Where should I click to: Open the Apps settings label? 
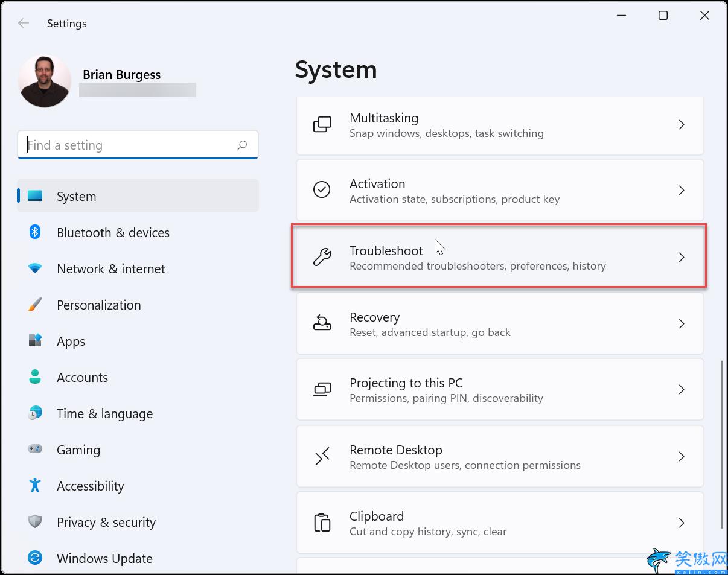(71, 342)
